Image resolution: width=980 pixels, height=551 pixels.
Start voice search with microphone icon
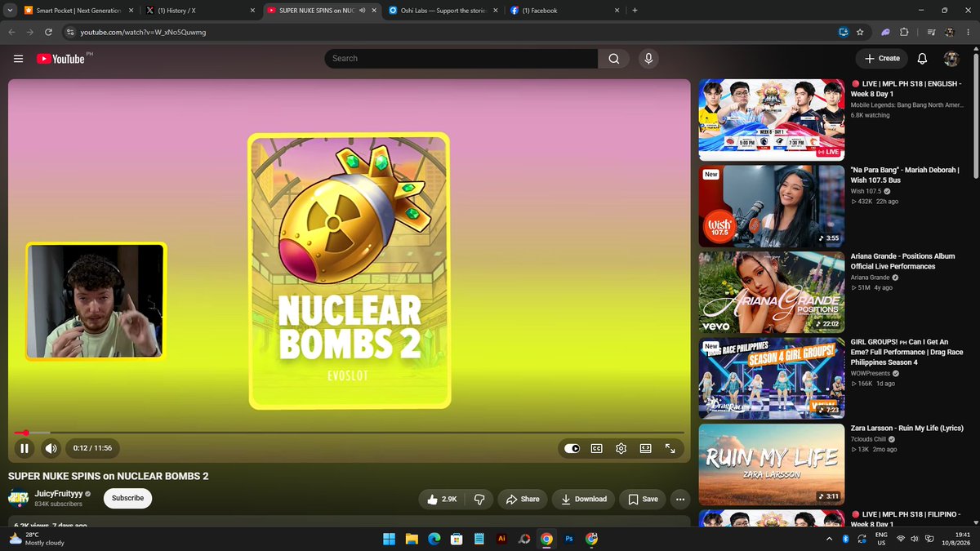648,59
